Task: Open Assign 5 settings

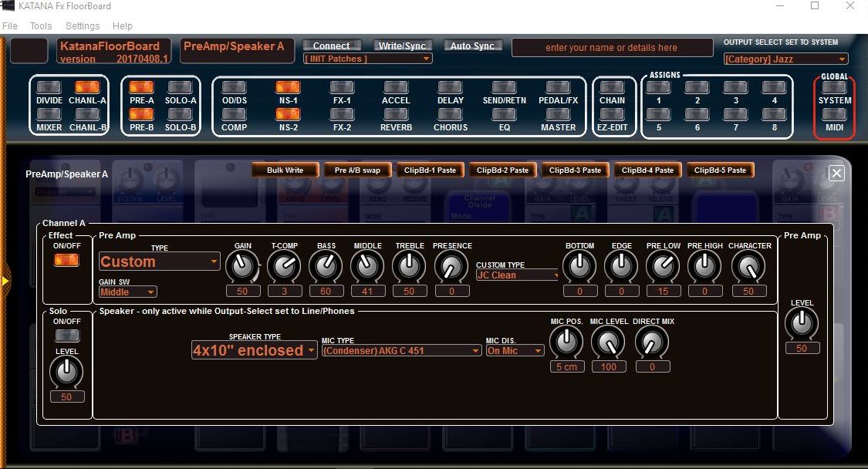Action: (x=658, y=114)
